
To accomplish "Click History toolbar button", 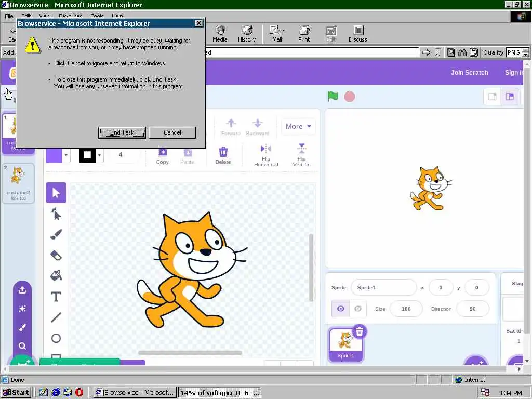I will tap(247, 34).
